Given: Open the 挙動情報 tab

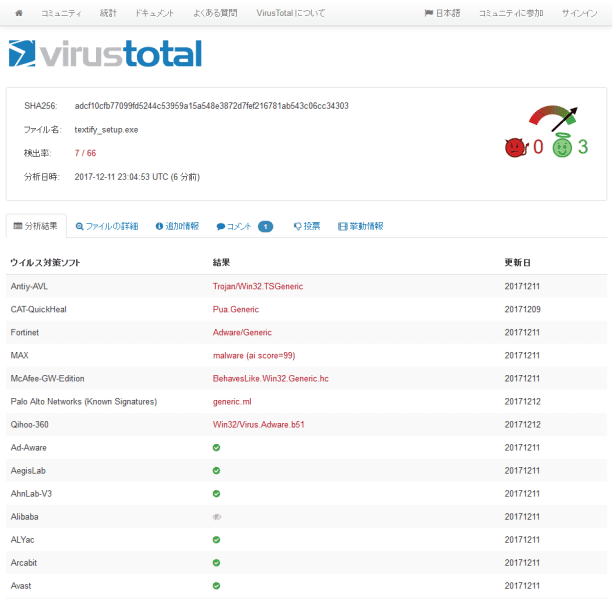Looking at the screenshot, I should [361, 226].
